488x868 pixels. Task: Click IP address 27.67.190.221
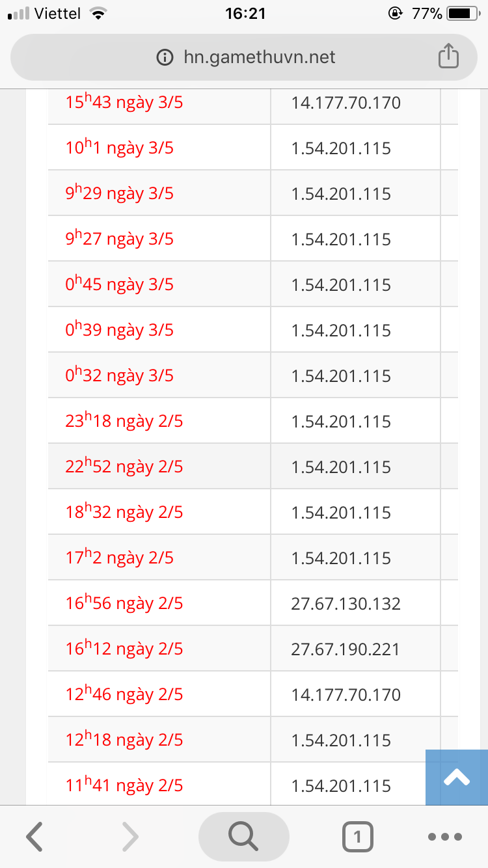(x=346, y=649)
